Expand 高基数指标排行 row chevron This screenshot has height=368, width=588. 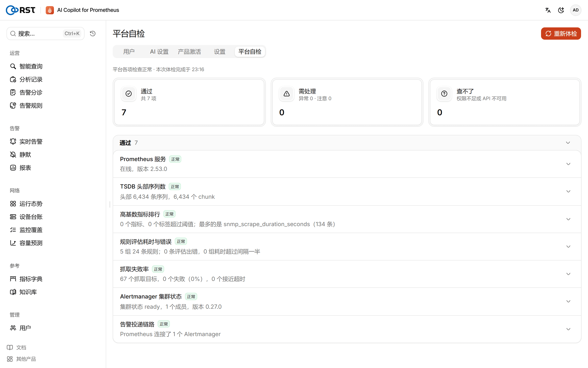[568, 219]
